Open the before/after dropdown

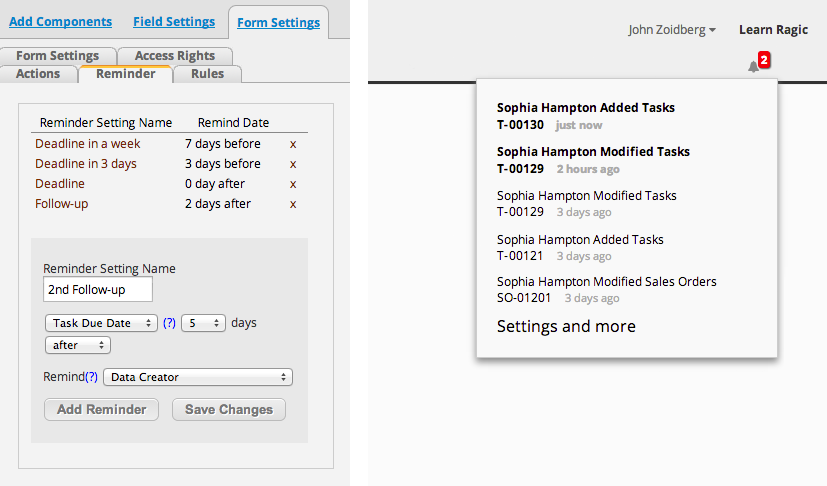[x=77, y=345]
